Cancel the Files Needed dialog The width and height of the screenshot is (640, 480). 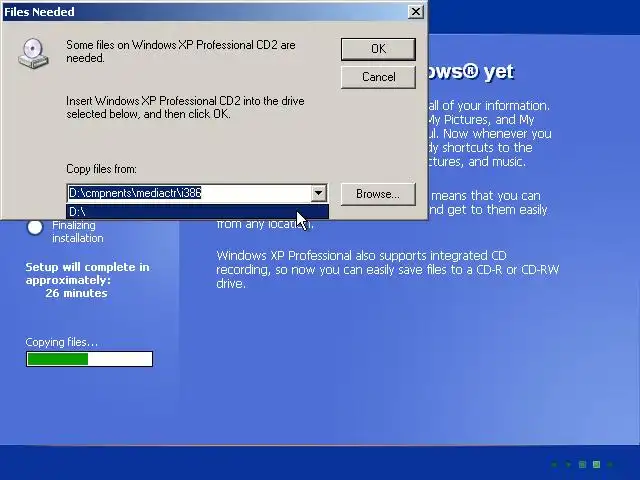point(378,77)
